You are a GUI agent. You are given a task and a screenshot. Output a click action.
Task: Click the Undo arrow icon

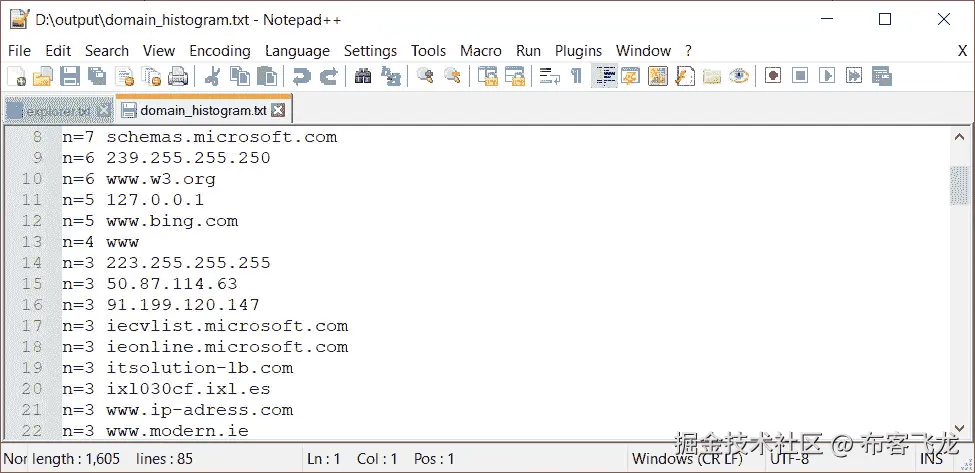click(x=302, y=76)
